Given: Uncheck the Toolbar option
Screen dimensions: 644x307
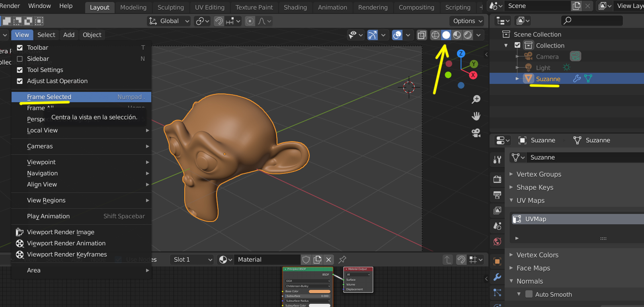Looking at the screenshot, I should point(20,48).
